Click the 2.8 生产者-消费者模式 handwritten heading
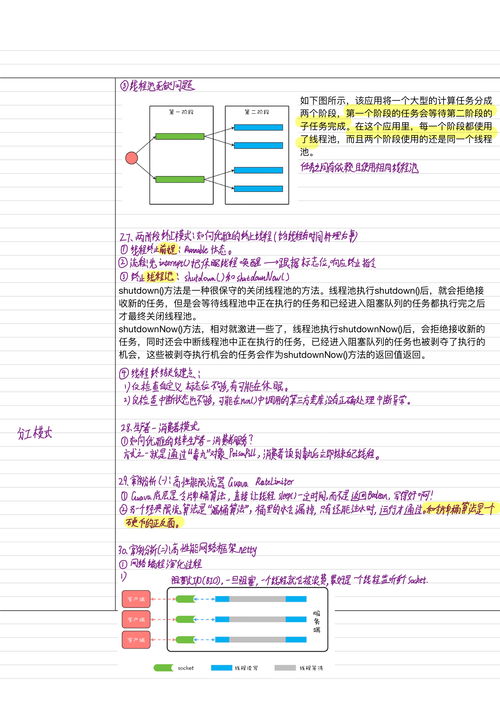 click(x=160, y=427)
